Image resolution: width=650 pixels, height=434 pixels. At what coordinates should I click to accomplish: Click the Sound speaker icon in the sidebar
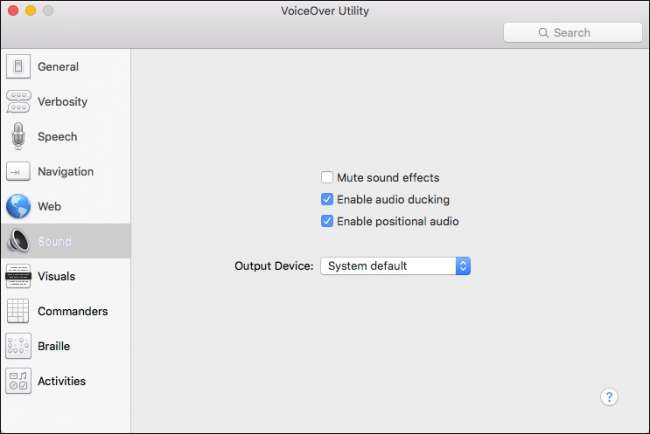point(18,241)
